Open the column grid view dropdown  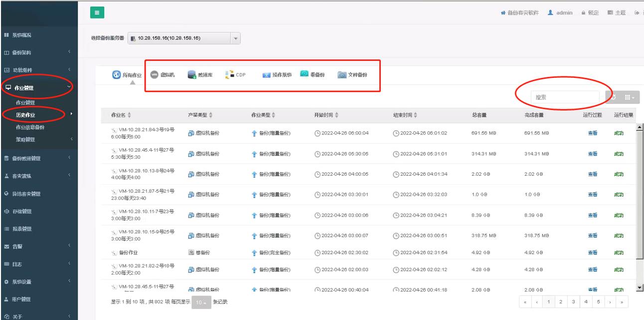[x=631, y=97]
